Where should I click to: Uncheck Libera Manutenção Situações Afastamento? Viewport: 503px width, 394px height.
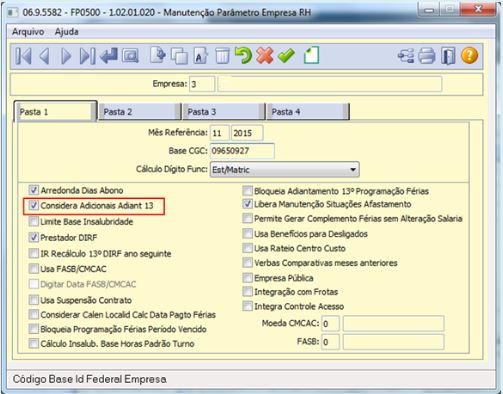[247, 204]
